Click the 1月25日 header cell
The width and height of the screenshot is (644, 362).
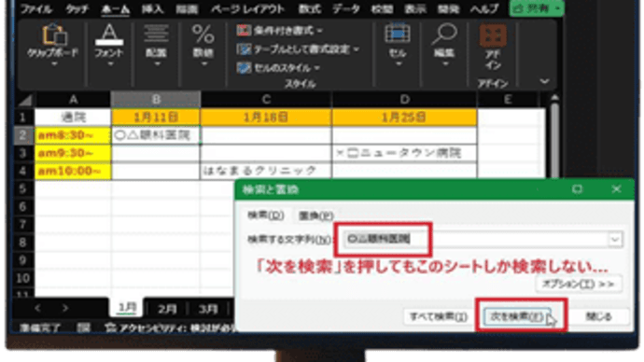point(404,118)
